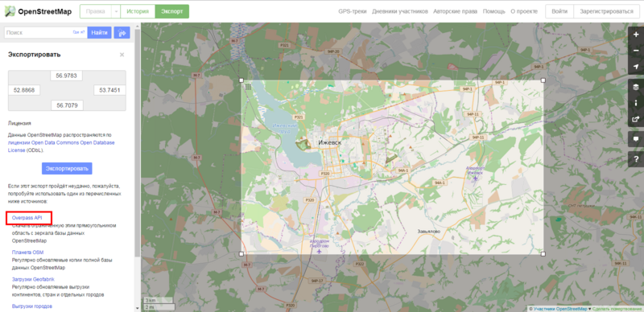
Task: Open Дневники участников menu item
Action: (x=400, y=11)
